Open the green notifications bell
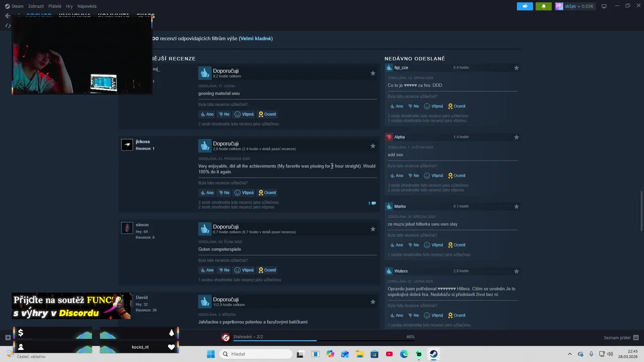The height and width of the screenshot is (362, 644). [543, 7]
